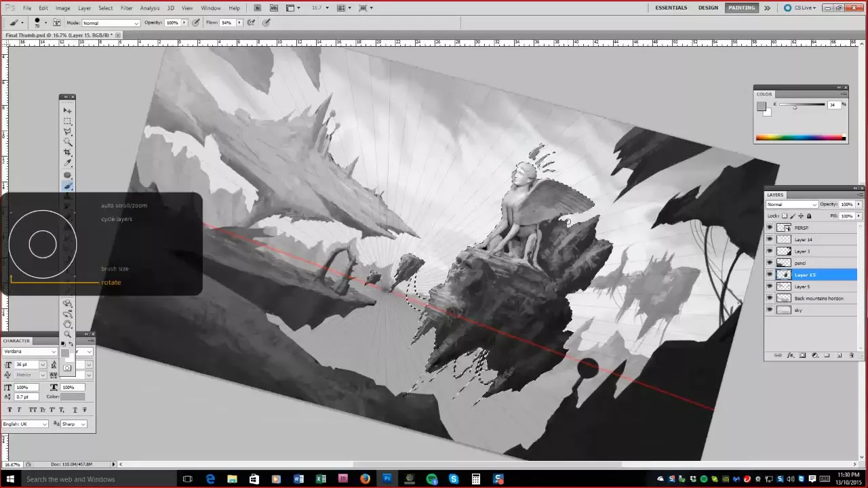Toggle tablet pressure controls size icon
The width and height of the screenshot is (868, 488).
[267, 22]
